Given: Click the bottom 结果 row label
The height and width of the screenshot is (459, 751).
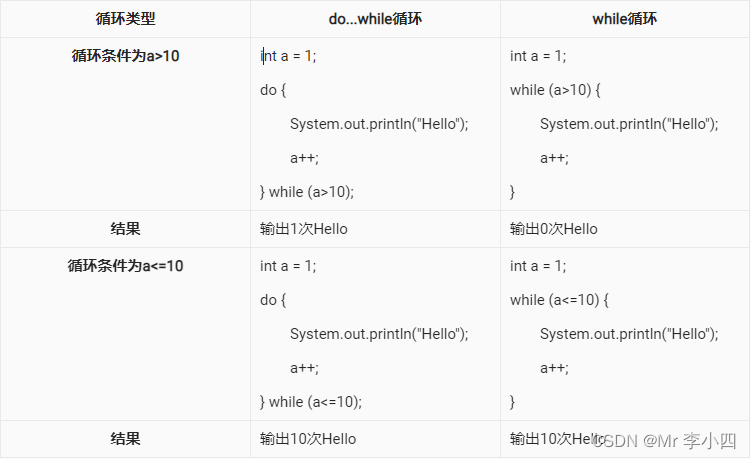Looking at the screenshot, I should pos(125,439).
